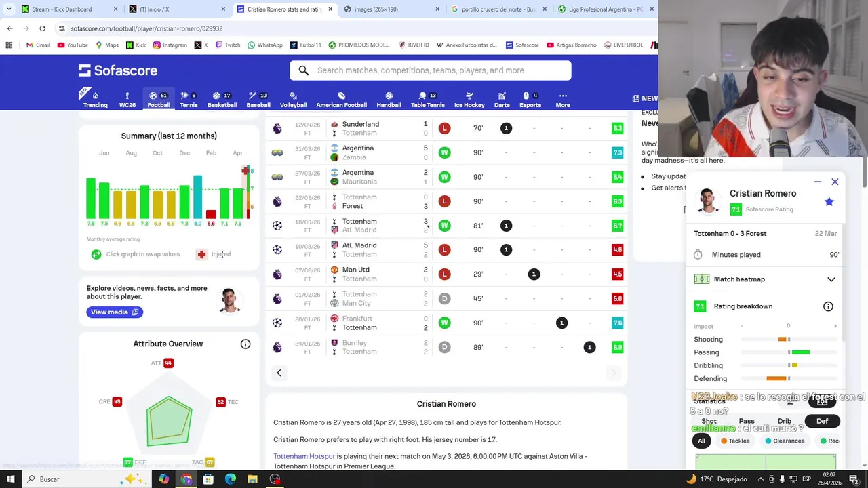Open the YouTube bookmark

click(x=73, y=45)
